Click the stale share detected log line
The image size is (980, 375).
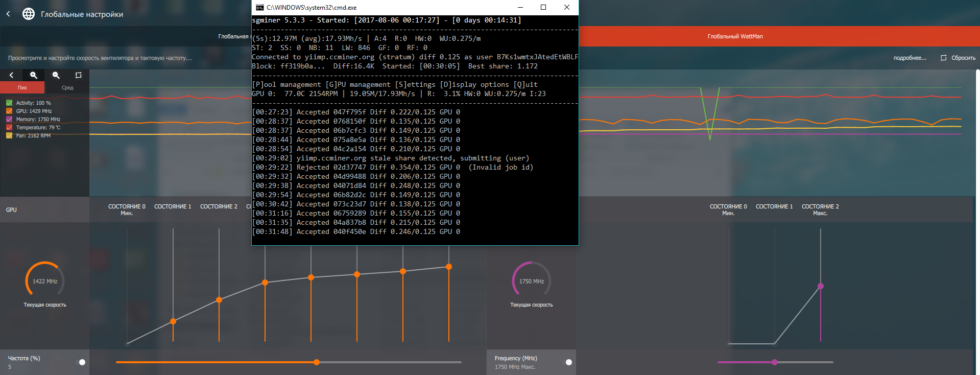(391, 158)
